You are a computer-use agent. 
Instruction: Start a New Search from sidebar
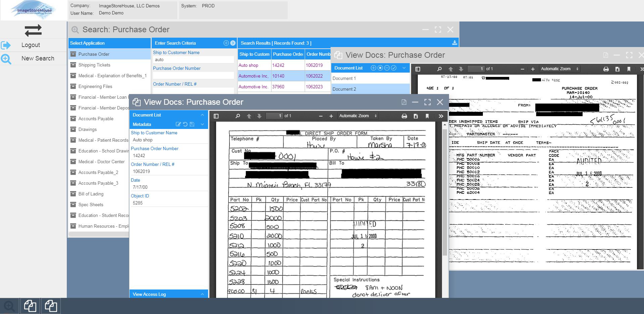pyautogui.click(x=38, y=58)
